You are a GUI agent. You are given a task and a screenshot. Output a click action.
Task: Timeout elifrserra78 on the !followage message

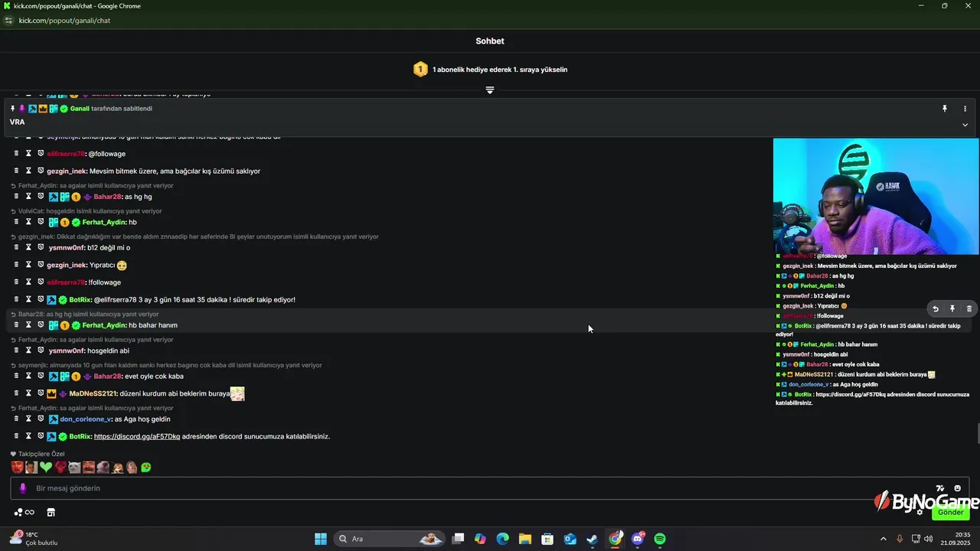pyautogui.click(x=28, y=282)
